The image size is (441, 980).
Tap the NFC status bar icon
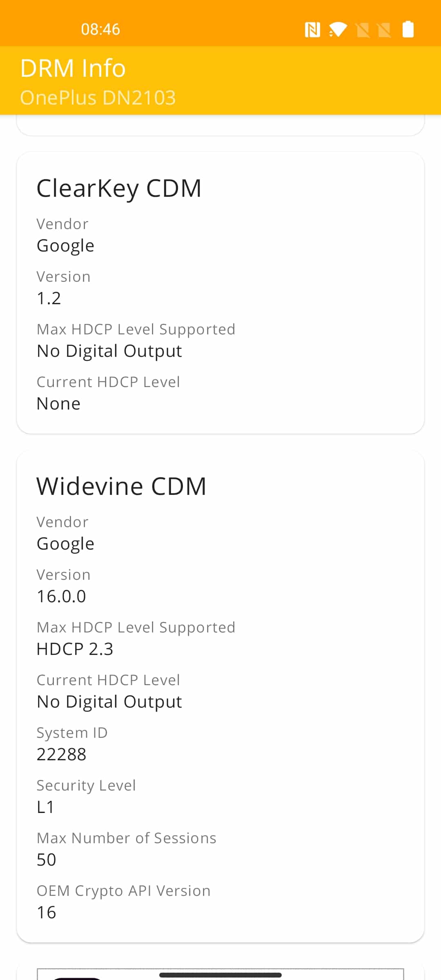[x=312, y=29]
